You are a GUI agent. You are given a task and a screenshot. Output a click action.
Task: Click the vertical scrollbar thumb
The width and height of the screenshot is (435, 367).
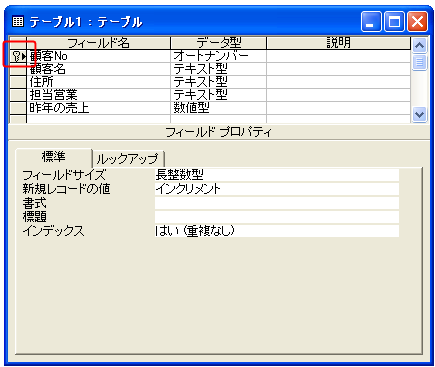point(419,62)
